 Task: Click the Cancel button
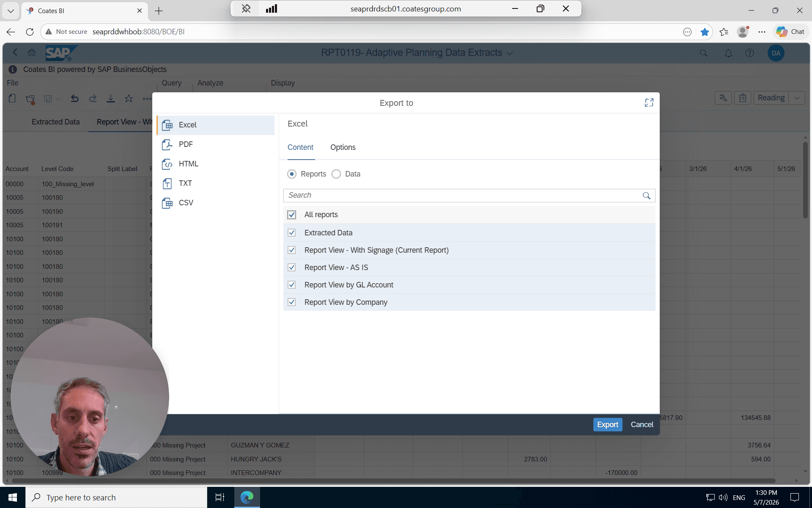(x=642, y=425)
